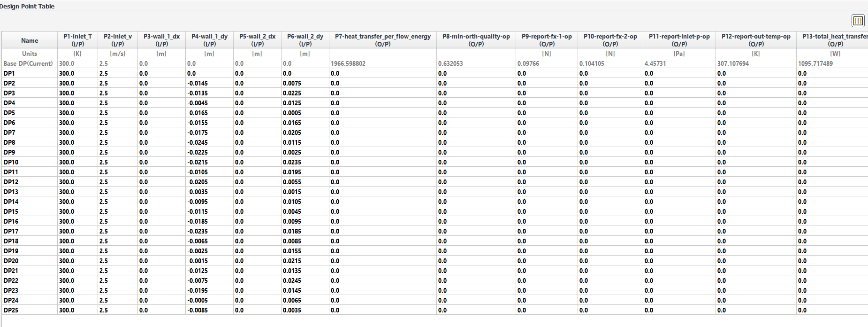Select the DP19 row name
The image size is (868, 327).
point(11,251)
